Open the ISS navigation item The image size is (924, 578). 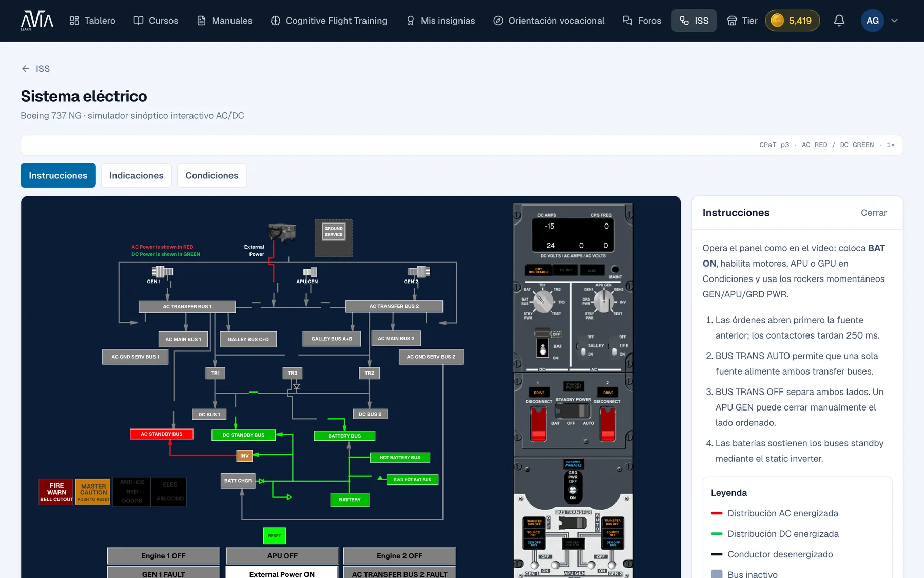694,21
